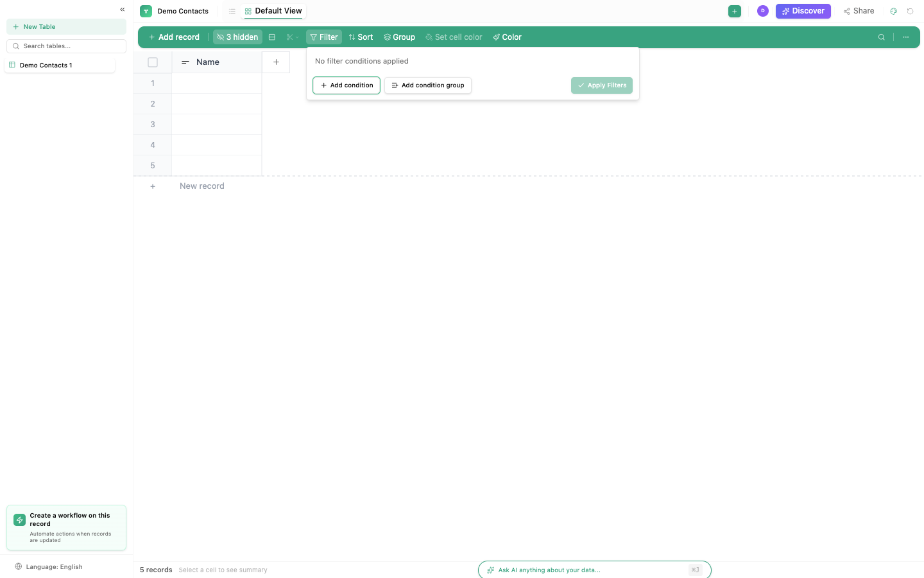
Task: Click the workflow lightning bolt icon
Action: pyautogui.click(x=20, y=520)
